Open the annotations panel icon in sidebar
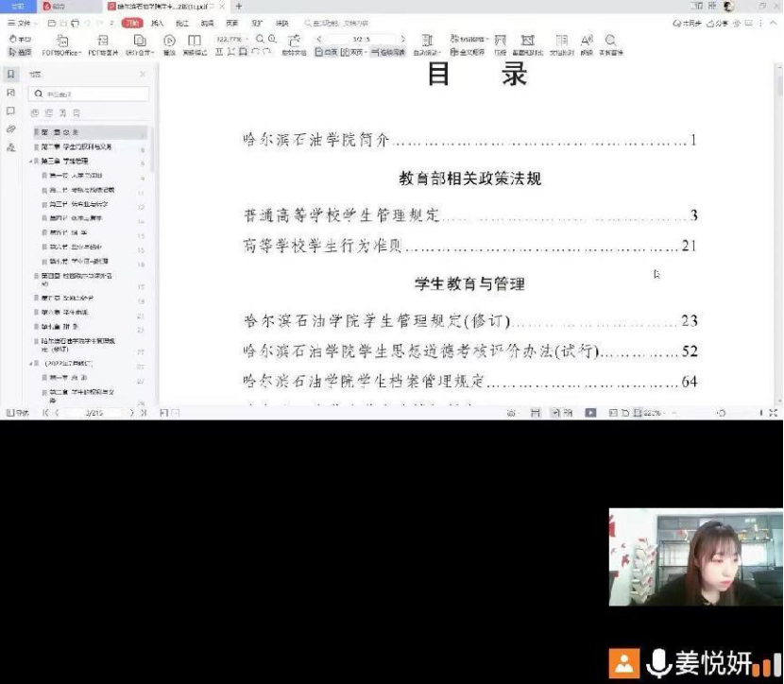Screen dimensions: 784x684 (10, 111)
